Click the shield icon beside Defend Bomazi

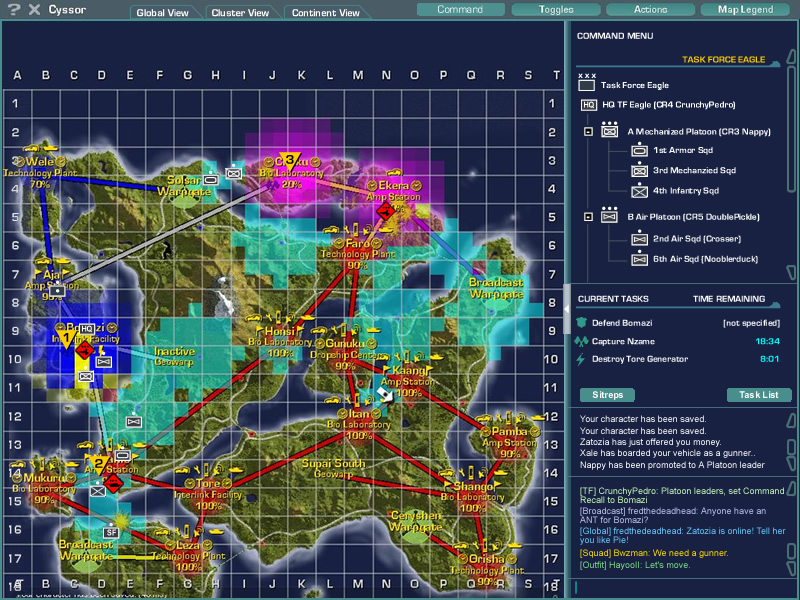pyautogui.click(x=581, y=322)
